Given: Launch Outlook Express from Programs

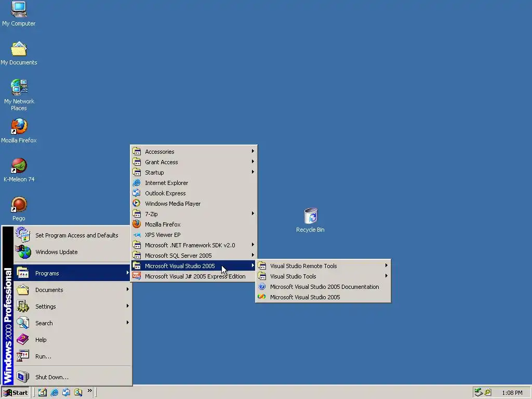Looking at the screenshot, I should point(194,193).
